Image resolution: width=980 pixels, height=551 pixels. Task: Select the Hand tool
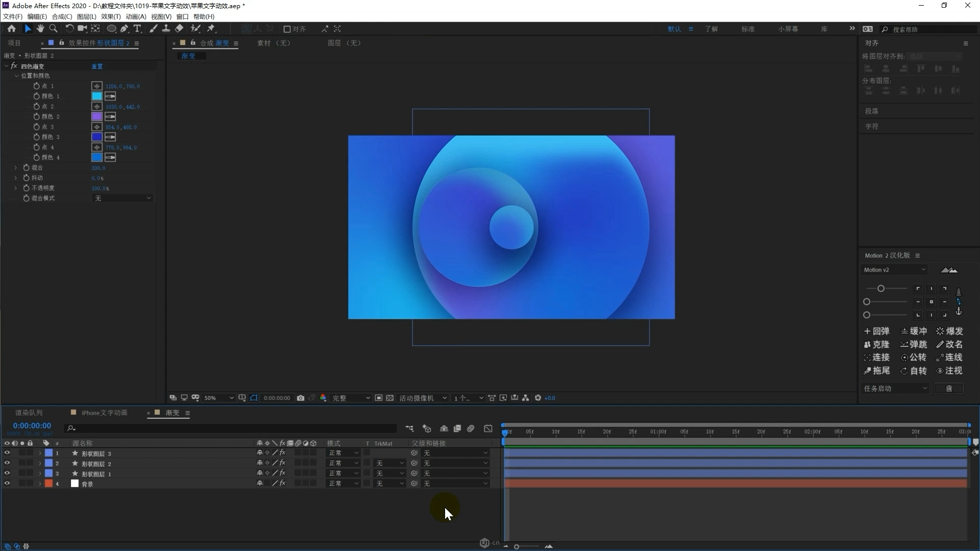click(x=40, y=29)
